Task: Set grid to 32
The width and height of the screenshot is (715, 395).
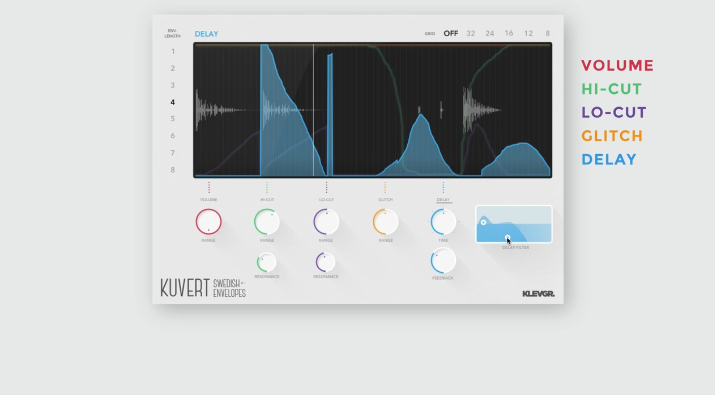Action: [471, 33]
